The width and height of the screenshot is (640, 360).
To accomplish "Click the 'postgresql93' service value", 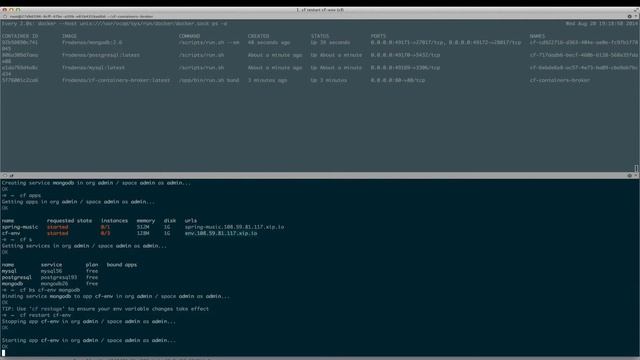I will click(59, 277).
